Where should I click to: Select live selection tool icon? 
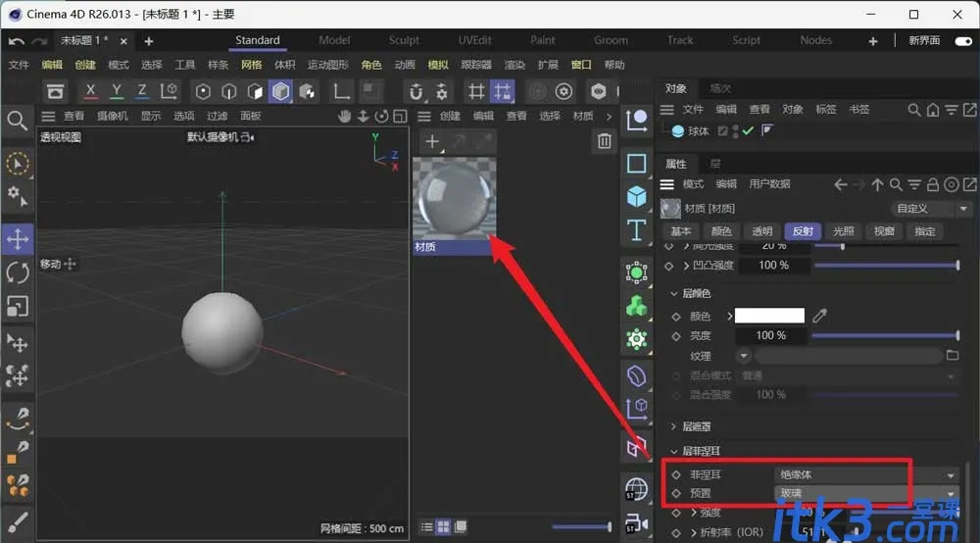tap(18, 164)
